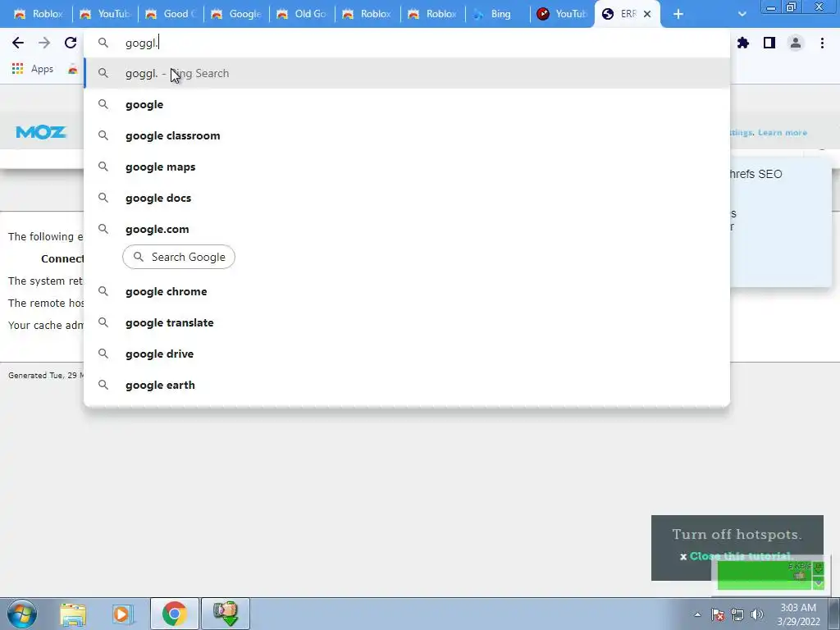
Task: Switch to the Good G tab
Action: coord(171,14)
